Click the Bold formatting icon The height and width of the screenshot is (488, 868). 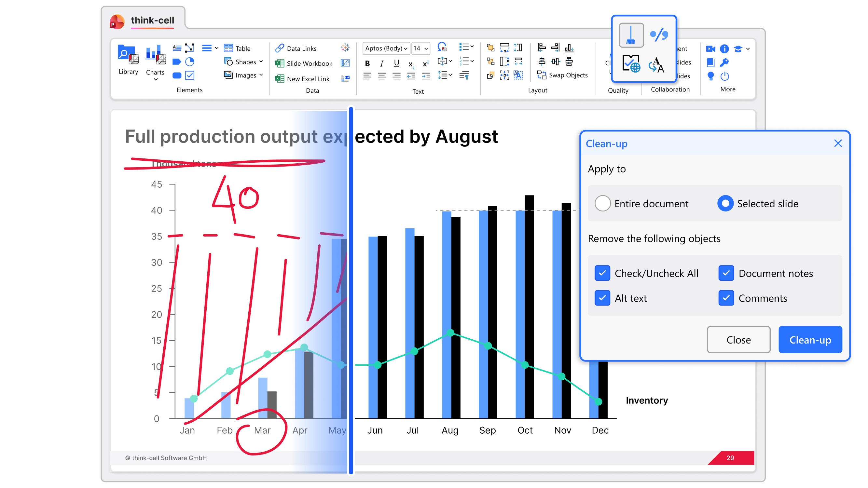[x=367, y=63]
